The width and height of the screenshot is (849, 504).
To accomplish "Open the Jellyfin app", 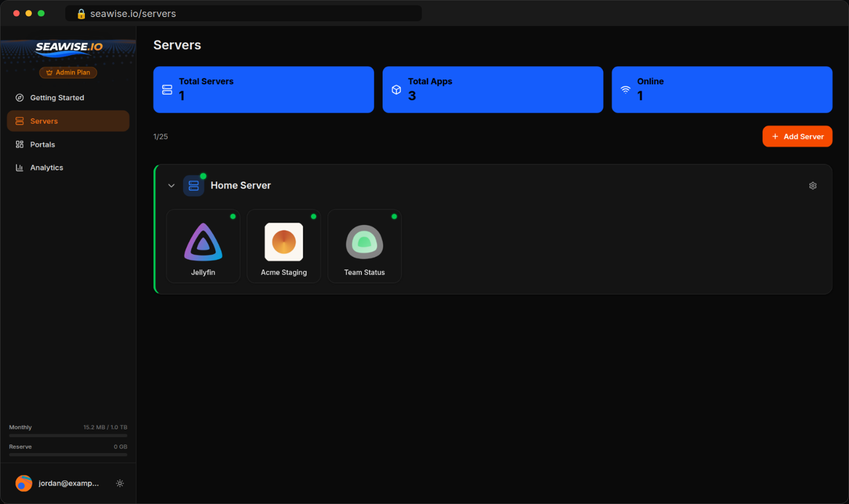I will [203, 246].
